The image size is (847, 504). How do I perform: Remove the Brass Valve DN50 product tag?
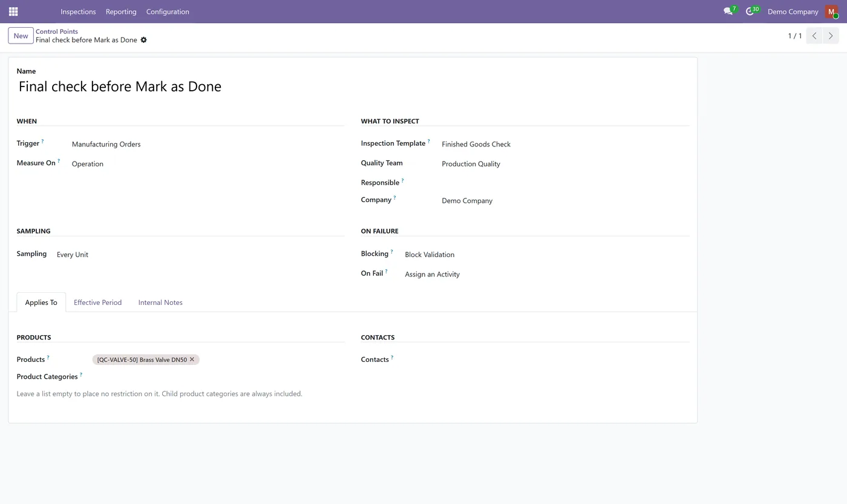pos(192,359)
